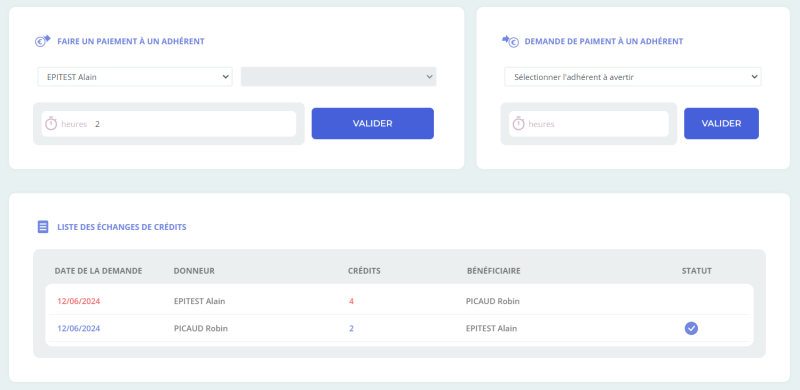Viewport: 800px width, 390px height.
Task: Open the EPITEST Alain member dropdown
Action: click(135, 77)
